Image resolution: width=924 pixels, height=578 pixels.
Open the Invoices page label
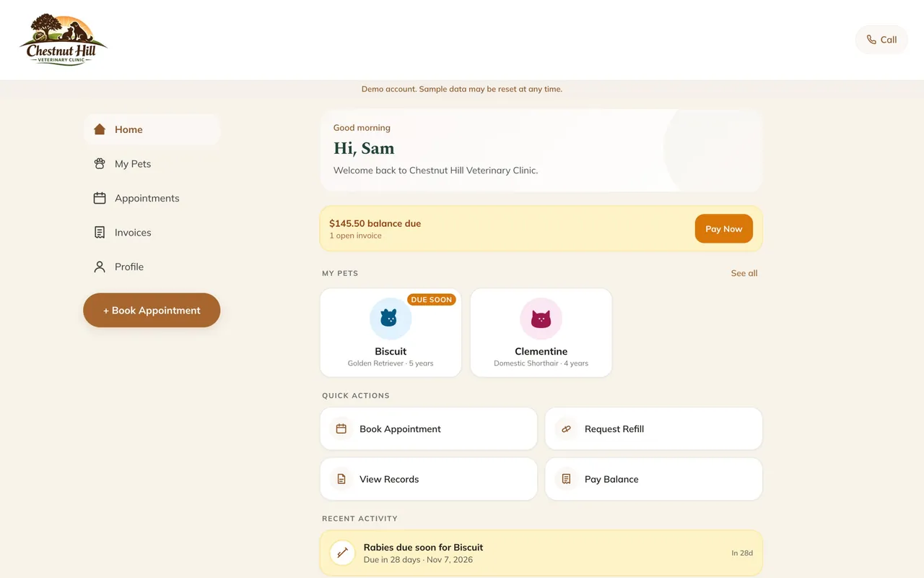(x=133, y=233)
